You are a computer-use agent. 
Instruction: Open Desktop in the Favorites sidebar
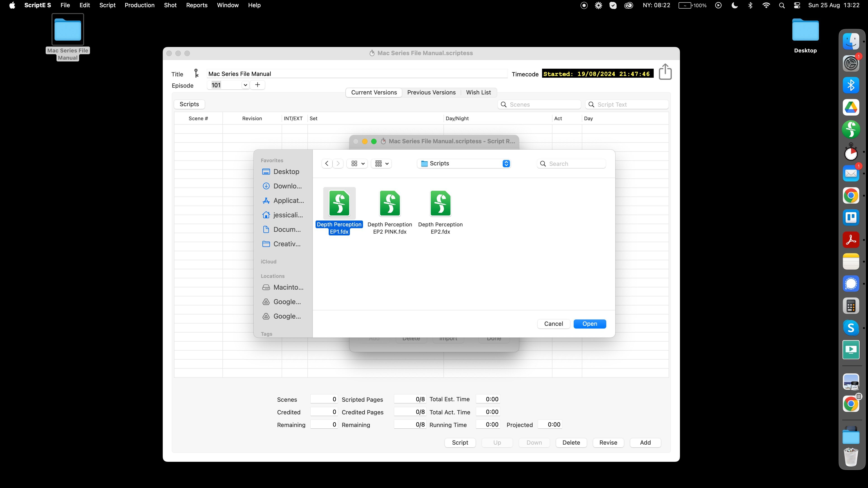(286, 172)
